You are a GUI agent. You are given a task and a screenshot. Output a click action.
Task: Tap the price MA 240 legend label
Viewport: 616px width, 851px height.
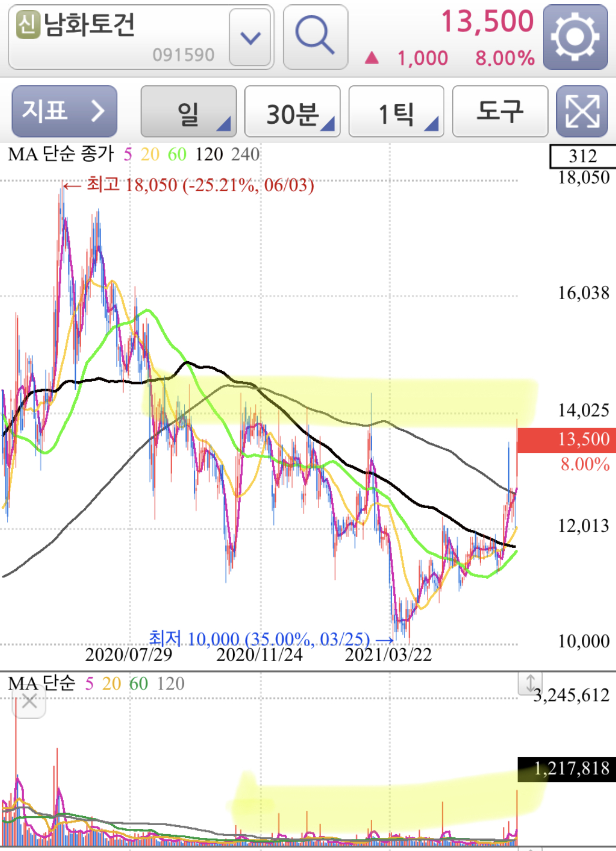(245, 154)
